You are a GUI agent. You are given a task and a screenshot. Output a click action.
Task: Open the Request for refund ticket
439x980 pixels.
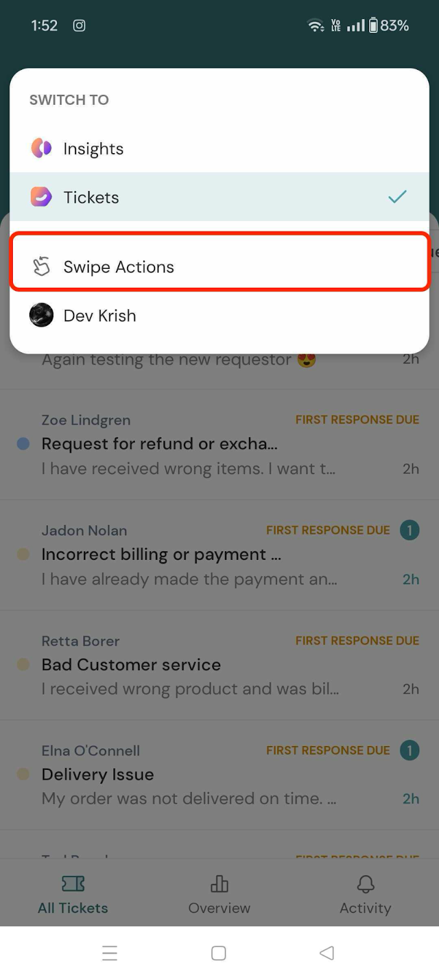tap(219, 444)
